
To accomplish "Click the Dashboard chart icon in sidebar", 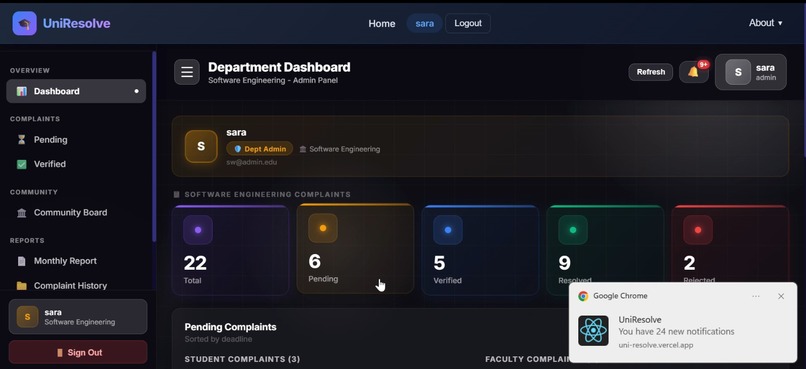I will [x=22, y=91].
